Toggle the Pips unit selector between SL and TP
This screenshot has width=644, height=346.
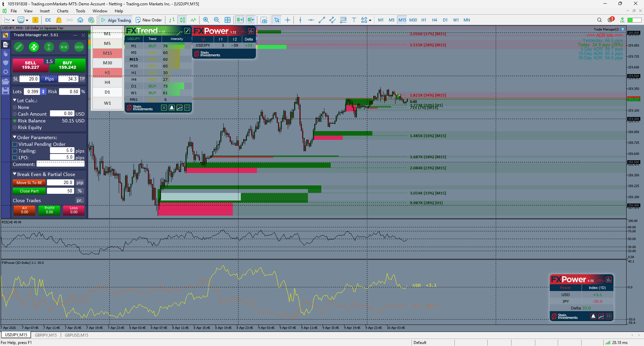pyautogui.click(x=49, y=79)
